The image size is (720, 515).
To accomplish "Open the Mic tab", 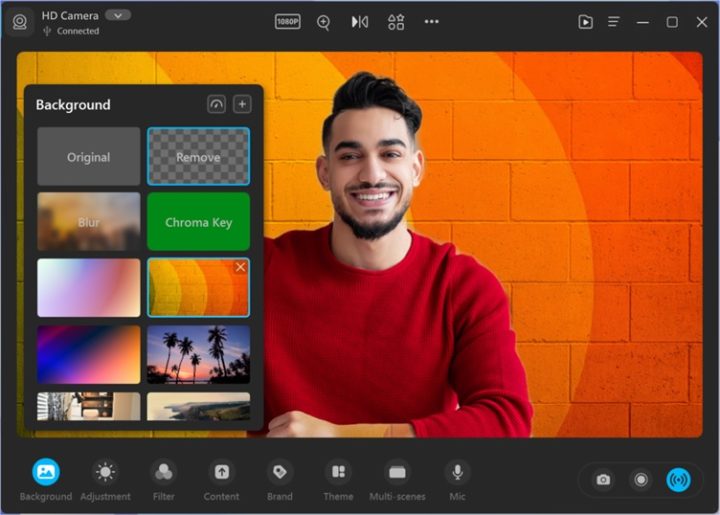I will point(457,480).
